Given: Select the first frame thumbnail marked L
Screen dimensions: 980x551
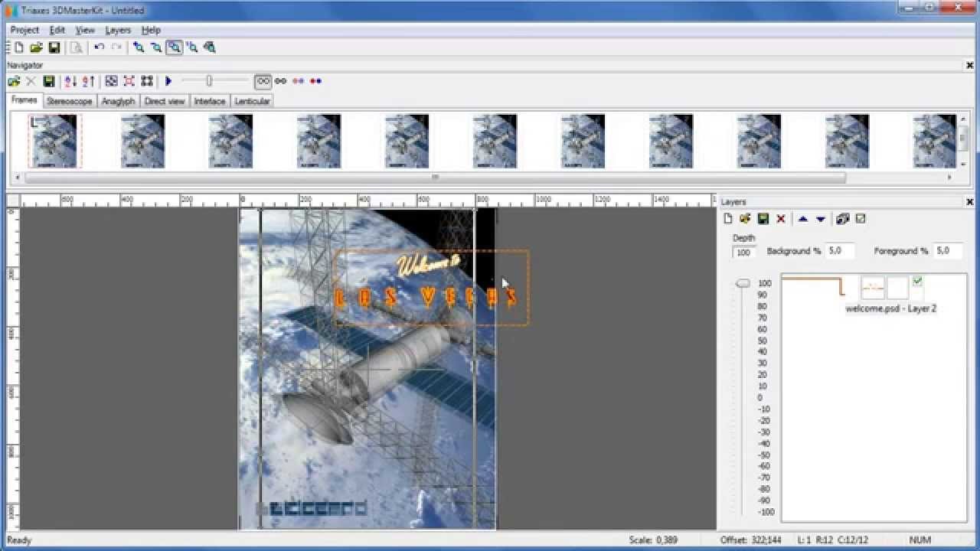Looking at the screenshot, I should pos(54,142).
